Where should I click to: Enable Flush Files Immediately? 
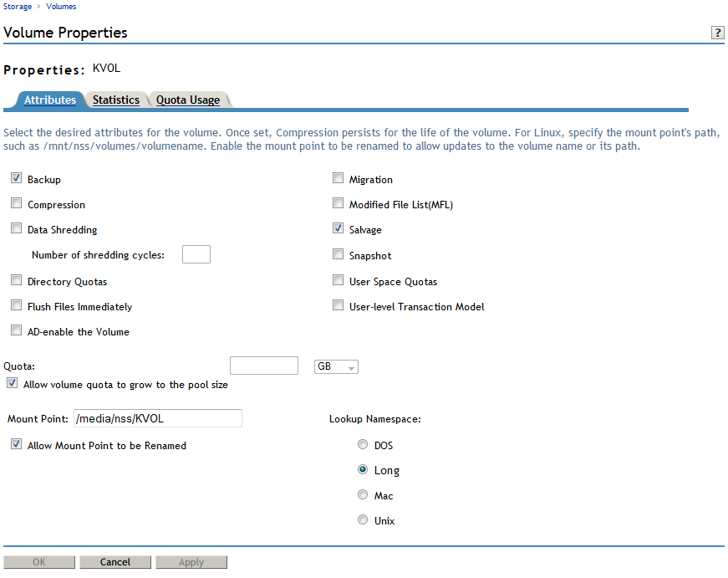coord(16,304)
